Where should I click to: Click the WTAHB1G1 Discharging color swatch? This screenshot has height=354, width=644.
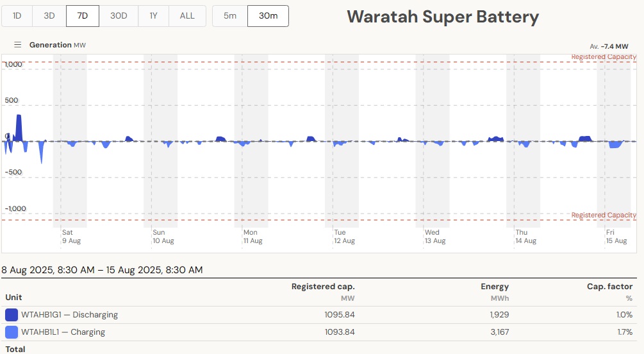point(12,315)
